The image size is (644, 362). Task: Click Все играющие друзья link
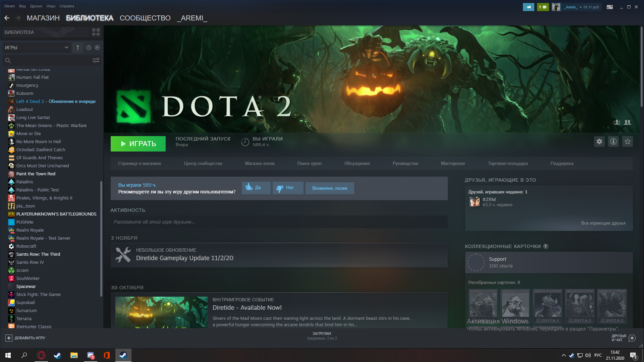click(x=603, y=223)
